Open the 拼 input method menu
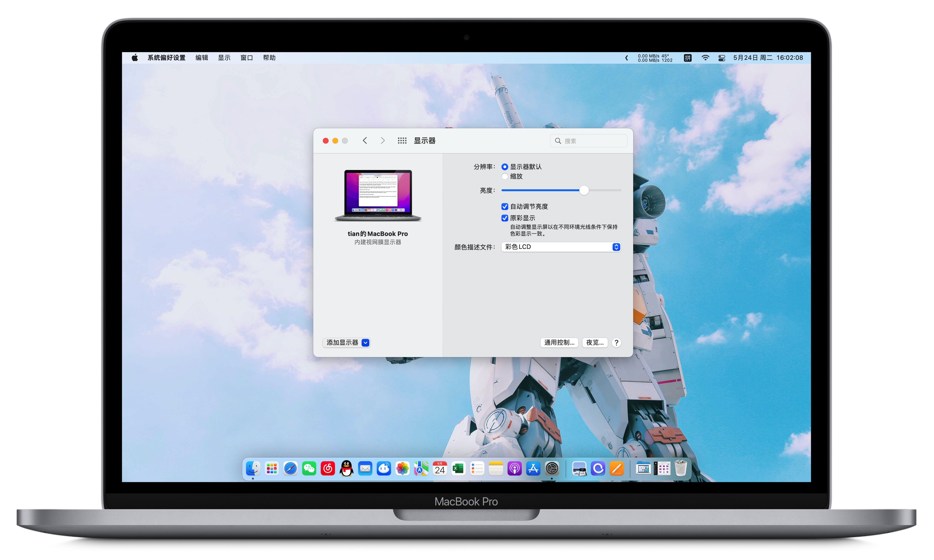 coord(688,58)
